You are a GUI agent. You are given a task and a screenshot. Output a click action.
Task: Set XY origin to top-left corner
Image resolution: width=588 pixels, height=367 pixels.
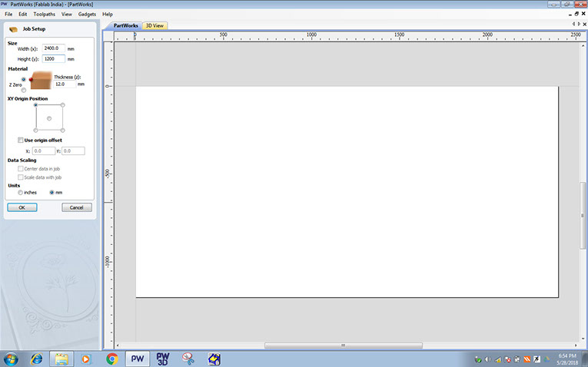pyautogui.click(x=35, y=105)
